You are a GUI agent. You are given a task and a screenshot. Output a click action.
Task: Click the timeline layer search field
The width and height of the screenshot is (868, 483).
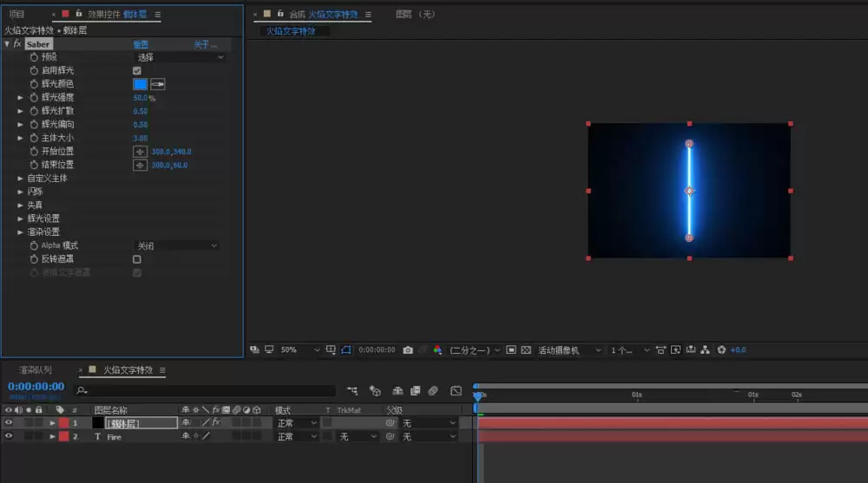click(205, 390)
